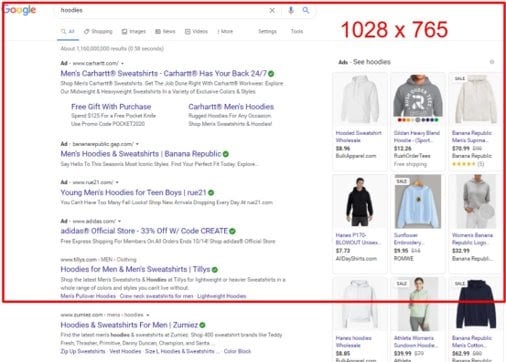Open adidas Official Store ad link
This screenshot has height=362, width=506.
coord(144,231)
